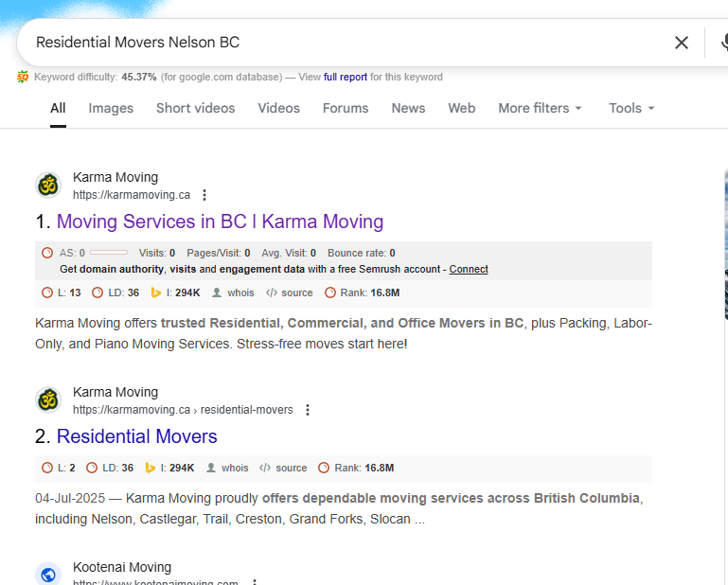Click the Connect link for Semrush account

pos(469,270)
